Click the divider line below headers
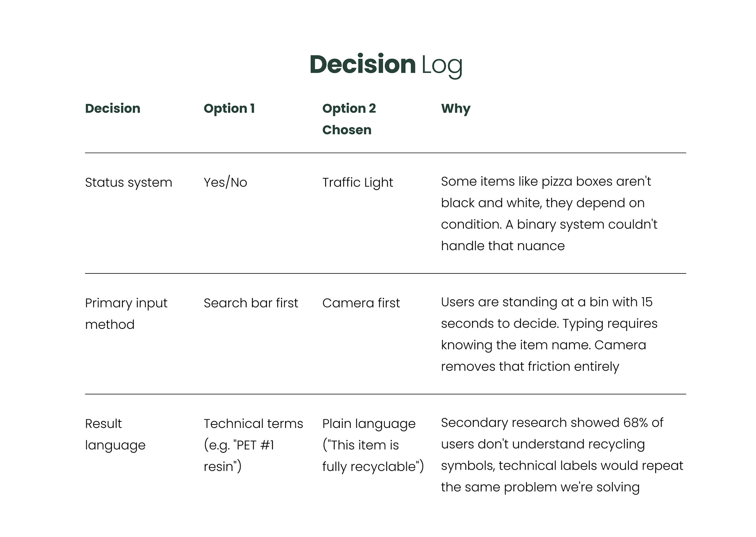 coord(385,153)
